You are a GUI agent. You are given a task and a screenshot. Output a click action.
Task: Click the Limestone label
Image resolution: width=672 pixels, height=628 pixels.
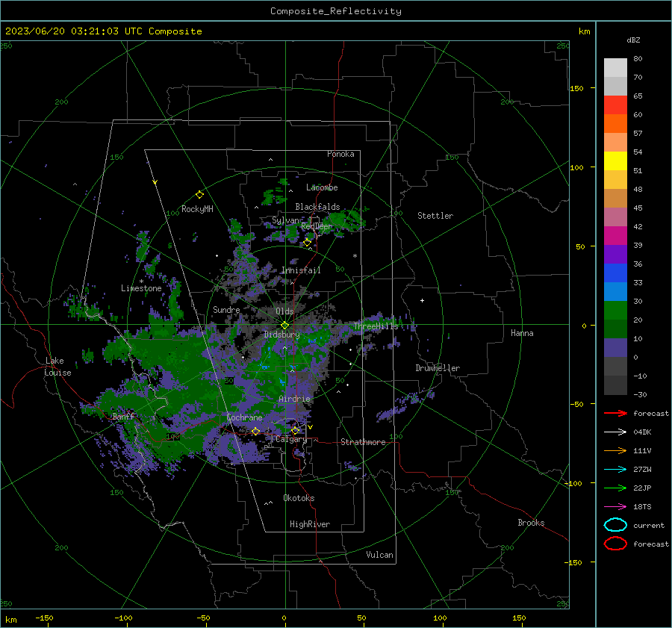pyautogui.click(x=141, y=288)
